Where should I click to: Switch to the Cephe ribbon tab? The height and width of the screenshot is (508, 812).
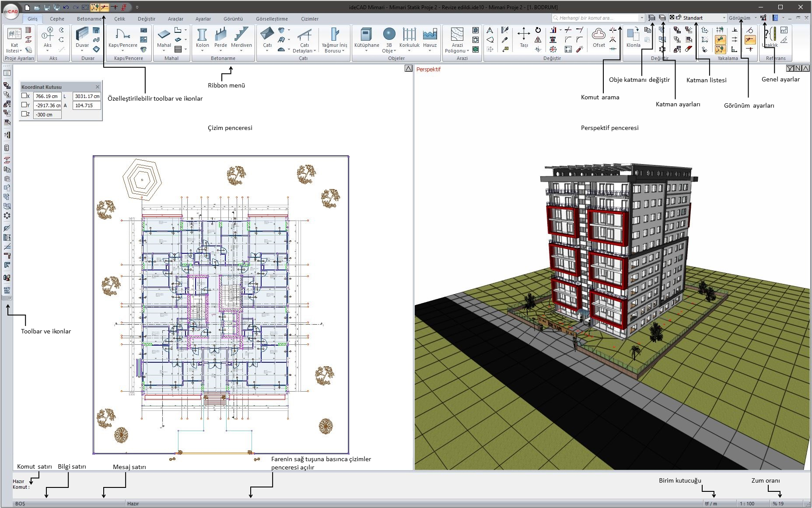coord(57,19)
